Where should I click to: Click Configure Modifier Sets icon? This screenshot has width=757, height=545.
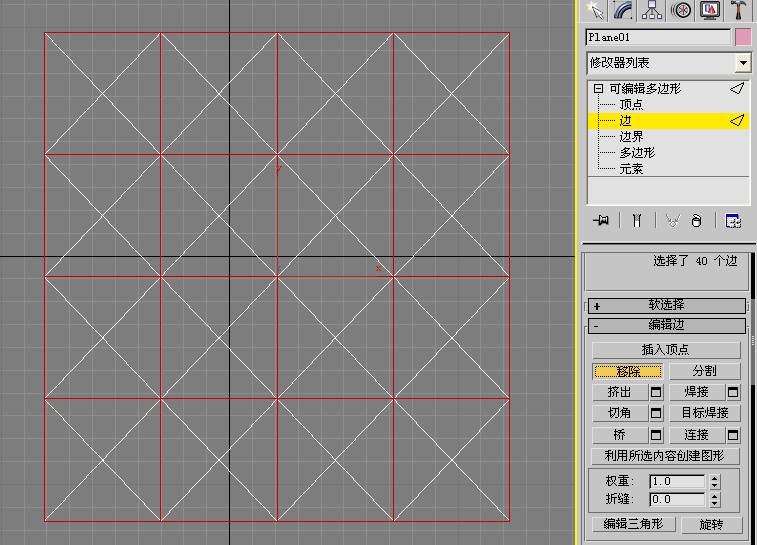tap(733, 221)
